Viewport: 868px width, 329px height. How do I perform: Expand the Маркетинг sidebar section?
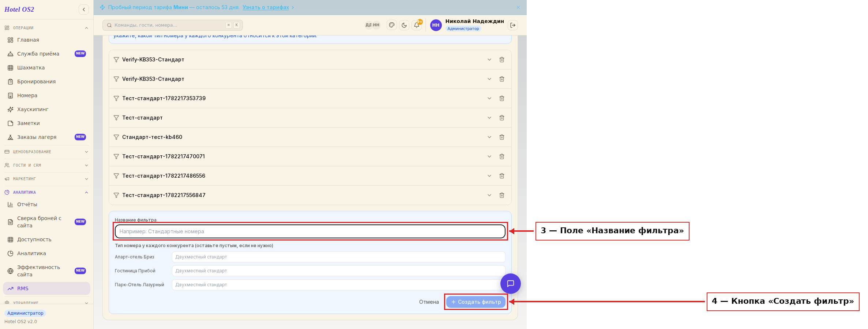(46, 179)
